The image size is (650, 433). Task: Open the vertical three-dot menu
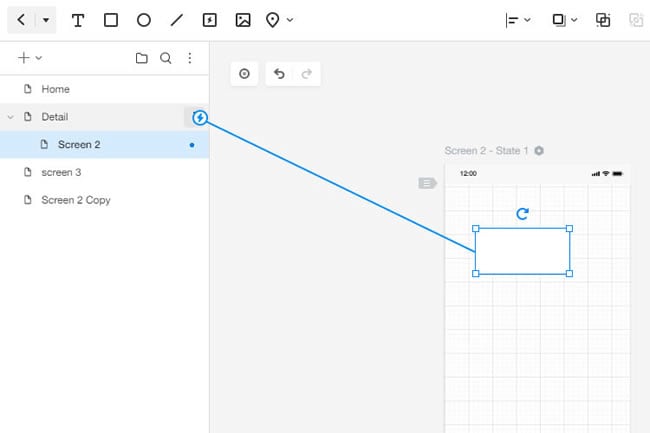pos(190,58)
